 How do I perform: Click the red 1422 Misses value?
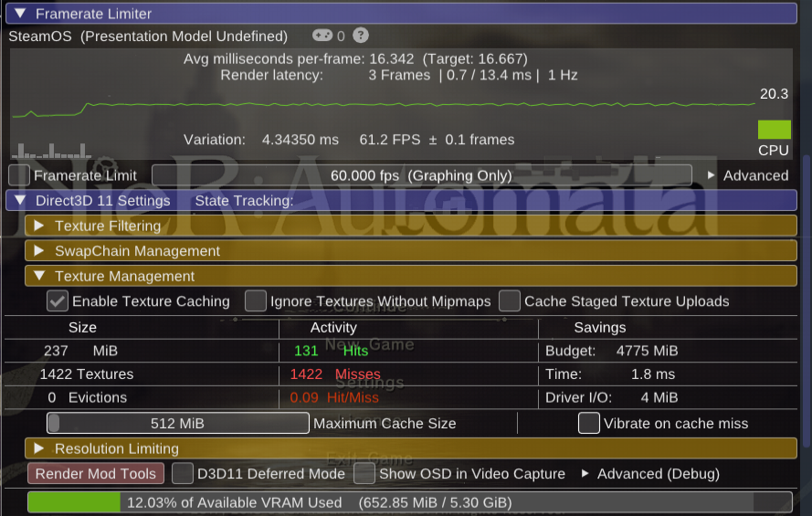pos(335,374)
